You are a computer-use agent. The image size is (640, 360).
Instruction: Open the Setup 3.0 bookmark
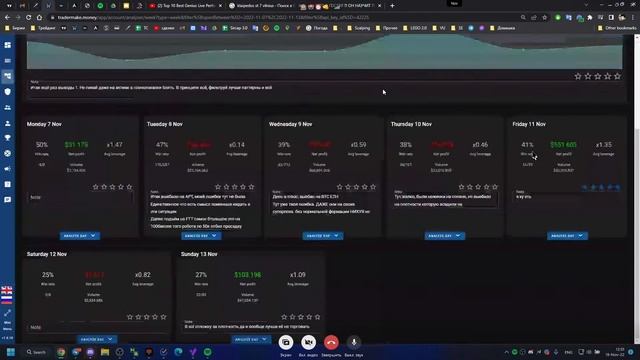point(235,28)
